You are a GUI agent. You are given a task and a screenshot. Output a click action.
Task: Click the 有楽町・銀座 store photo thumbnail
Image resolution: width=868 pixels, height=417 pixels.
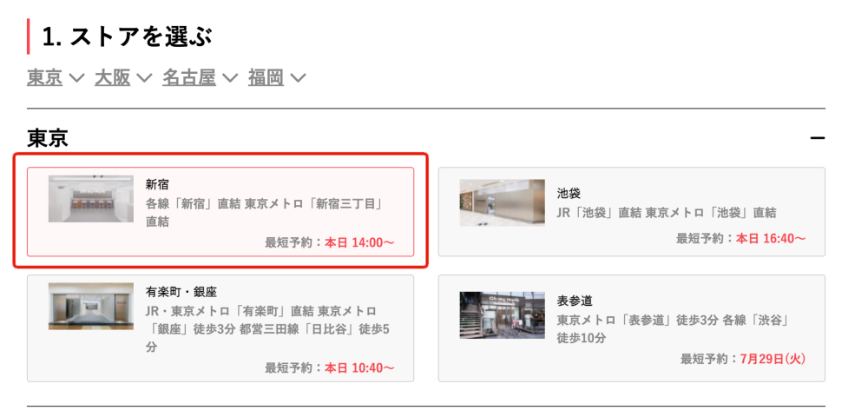[x=91, y=307]
